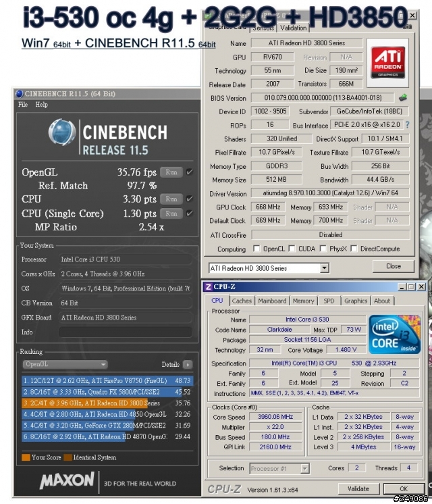Image resolution: width=432 pixels, height=504 pixels.
Task: Switch to the SPD tab in CPU-Z
Action: click(329, 301)
